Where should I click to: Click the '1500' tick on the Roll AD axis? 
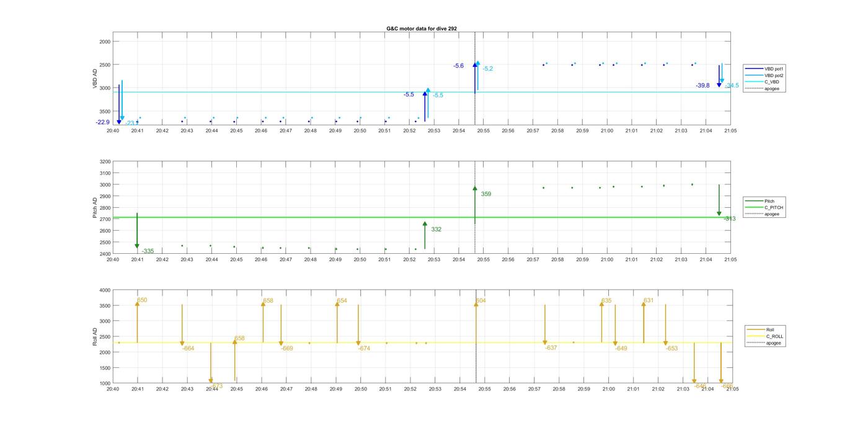click(x=105, y=368)
